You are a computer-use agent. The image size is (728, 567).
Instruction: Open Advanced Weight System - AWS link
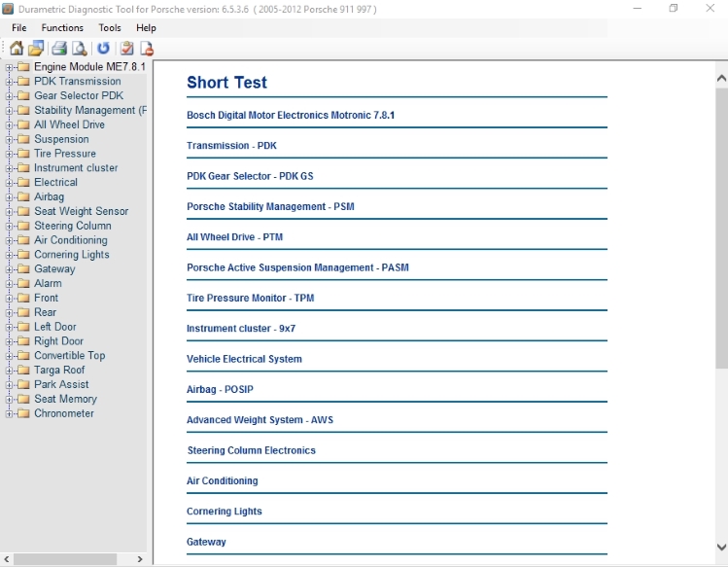coord(260,420)
